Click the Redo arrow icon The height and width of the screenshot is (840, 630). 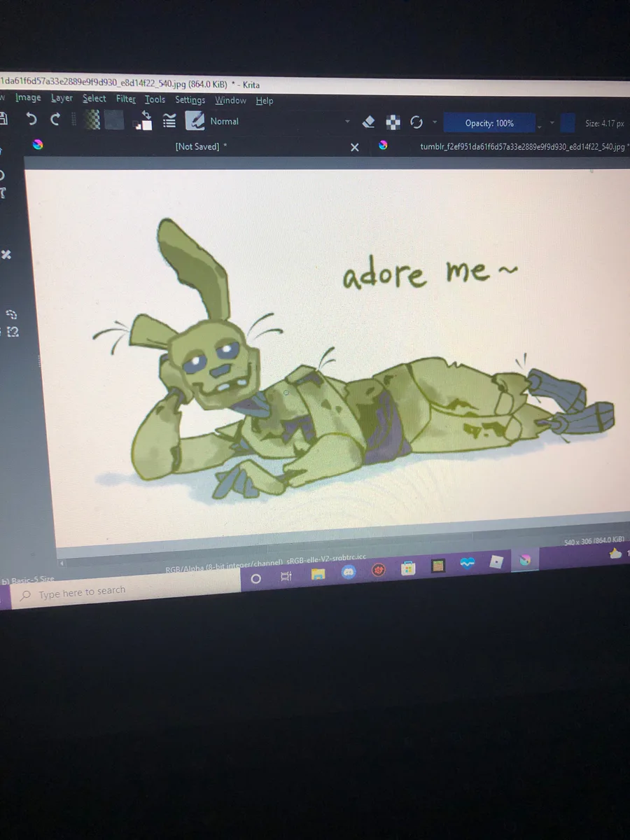tap(55, 120)
